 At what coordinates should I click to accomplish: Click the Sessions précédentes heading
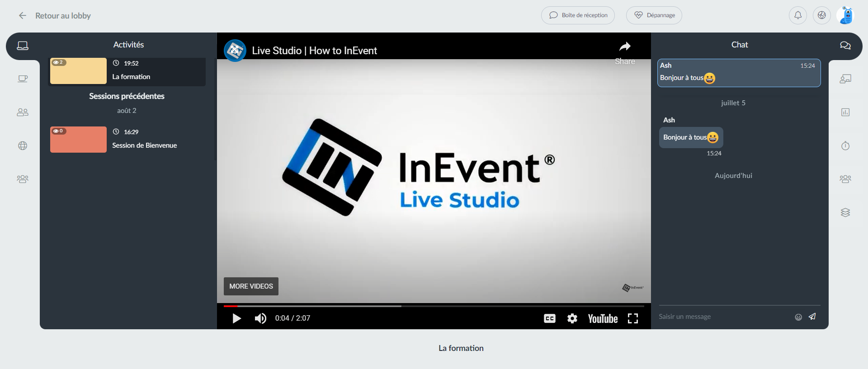pos(127,96)
